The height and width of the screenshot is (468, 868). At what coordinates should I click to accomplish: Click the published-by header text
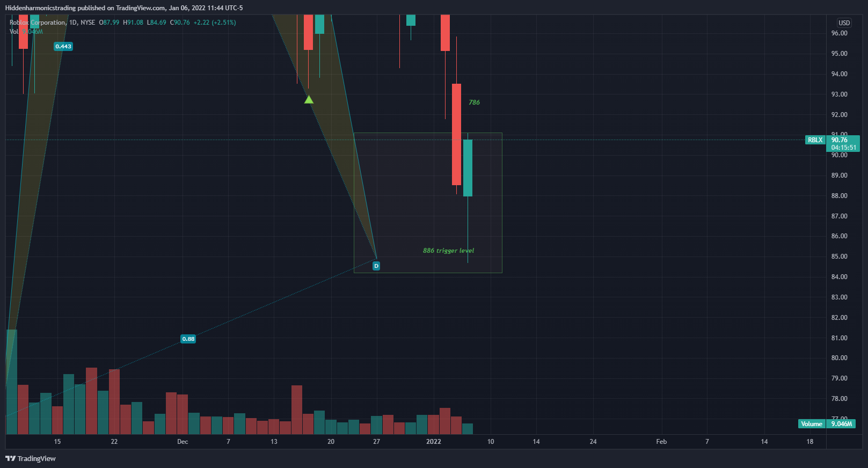click(x=124, y=8)
